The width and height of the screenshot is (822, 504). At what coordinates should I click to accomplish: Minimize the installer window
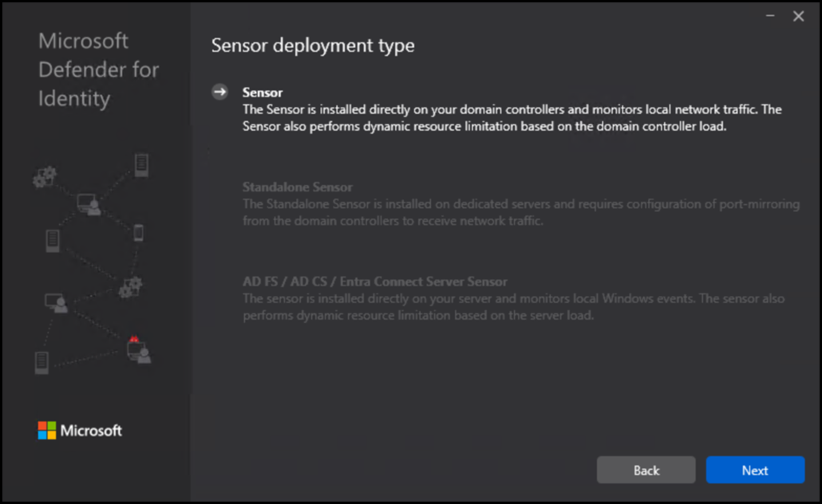770,16
